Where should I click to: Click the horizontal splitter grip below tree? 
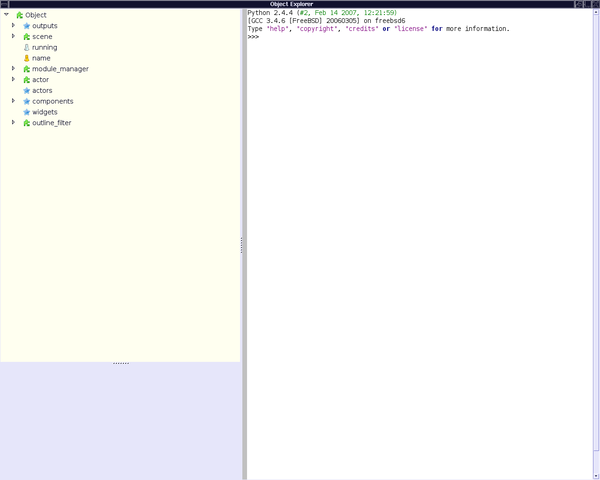tap(121, 363)
